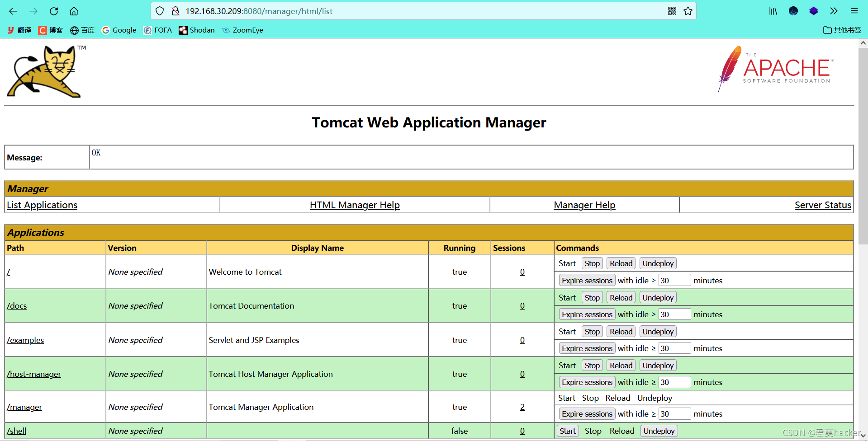Open the 翻译 bookmark
The height and width of the screenshot is (441, 868).
click(x=19, y=30)
